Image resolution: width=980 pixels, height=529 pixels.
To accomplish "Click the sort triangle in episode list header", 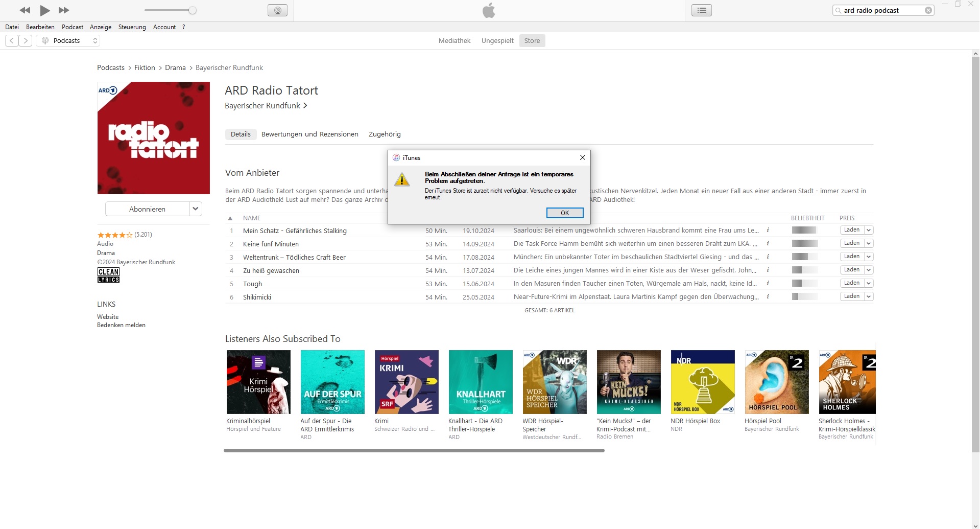I will pyautogui.click(x=230, y=218).
